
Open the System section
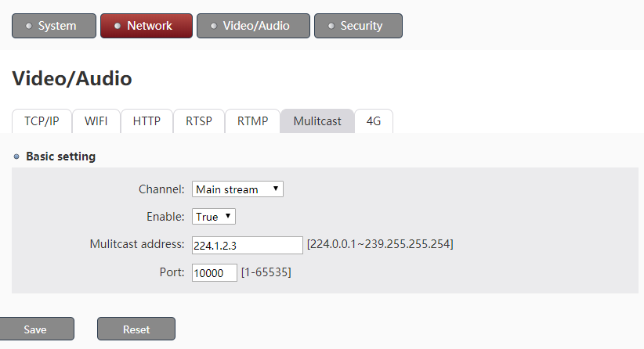click(54, 26)
